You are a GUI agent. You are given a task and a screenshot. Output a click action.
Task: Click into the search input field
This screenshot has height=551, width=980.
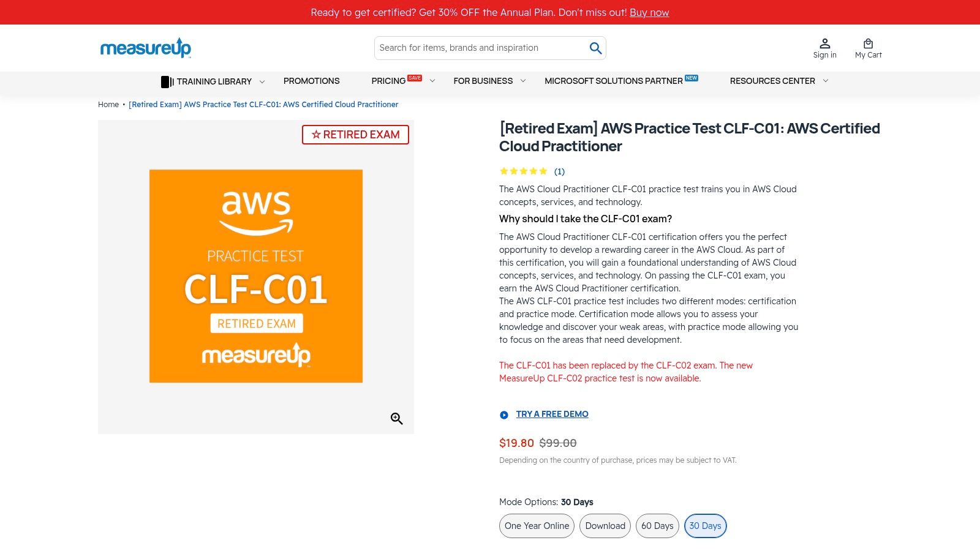(478, 48)
